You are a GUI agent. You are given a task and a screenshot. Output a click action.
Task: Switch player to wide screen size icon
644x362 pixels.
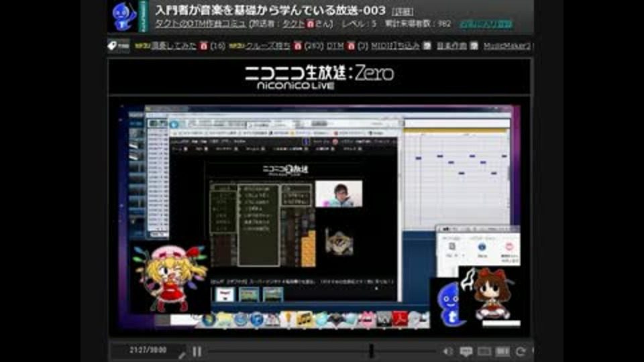[x=484, y=351]
